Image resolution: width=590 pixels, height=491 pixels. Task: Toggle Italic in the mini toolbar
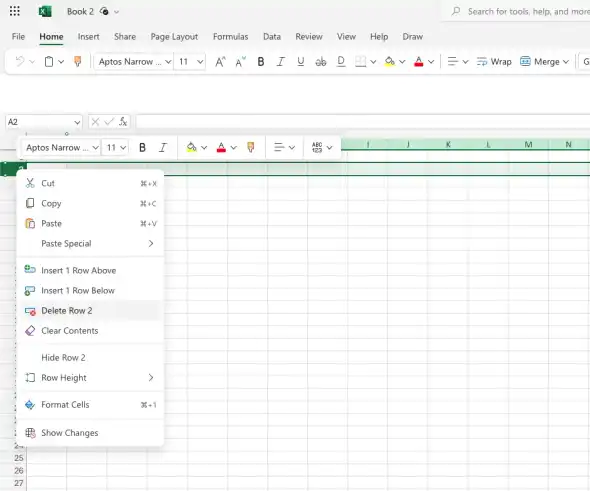pyautogui.click(x=163, y=147)
